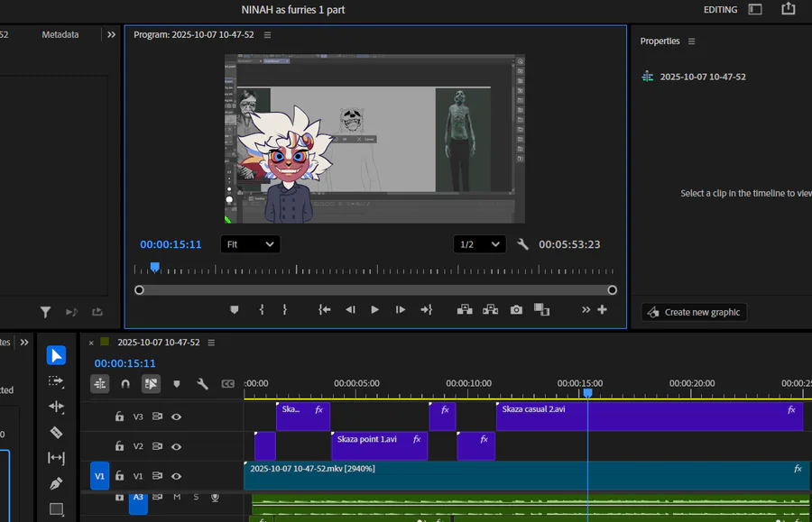Select the Razor tool

[56, 433]
